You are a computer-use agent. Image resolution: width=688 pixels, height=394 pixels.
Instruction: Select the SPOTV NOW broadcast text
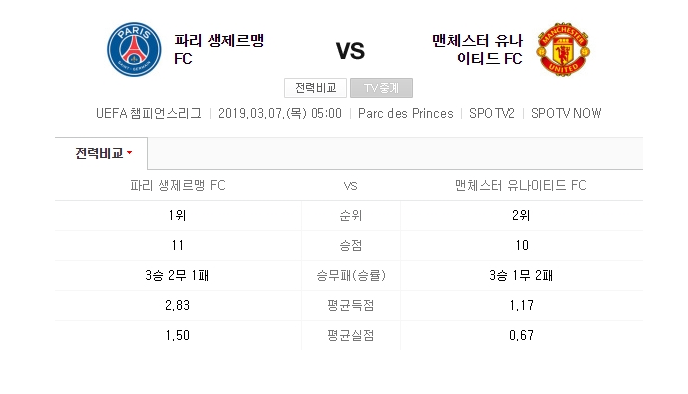point(566,114)
